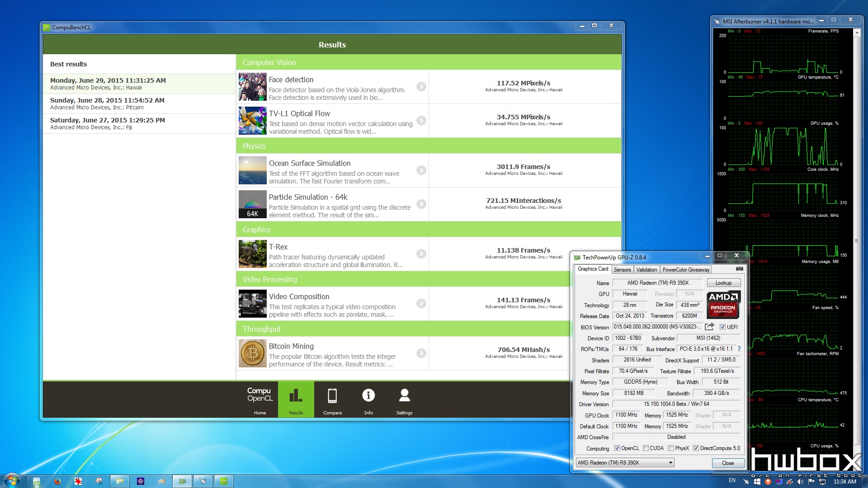Expand TV-L1 Optical Flow details arrow
Image resolution: width=868 pixels, height=488 pixels.
[421, 121]
